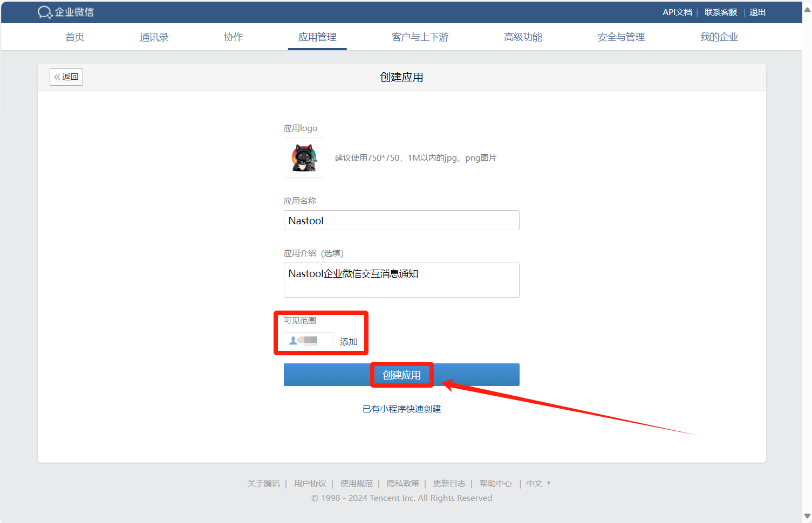Click the member avatar in 可见范围
Screen dimensions: 812x523
point(294,341)
